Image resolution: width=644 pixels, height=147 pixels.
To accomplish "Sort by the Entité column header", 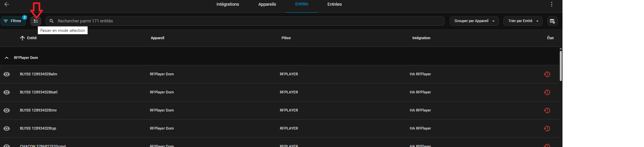I will (32, 38).
